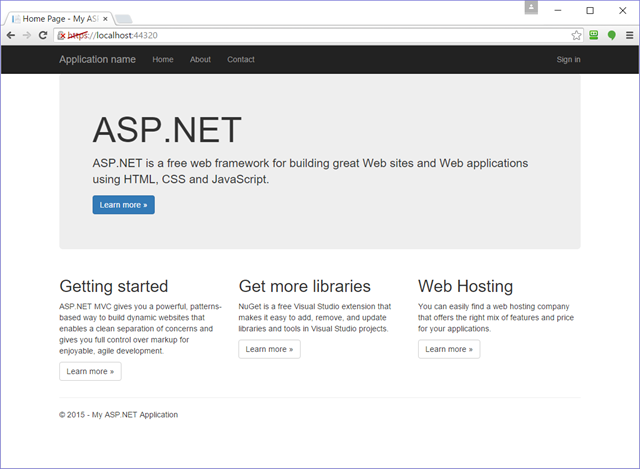The image size is (640, 469).
Task: Click Learn more under Web Hosting
Action: pos(449,349)
